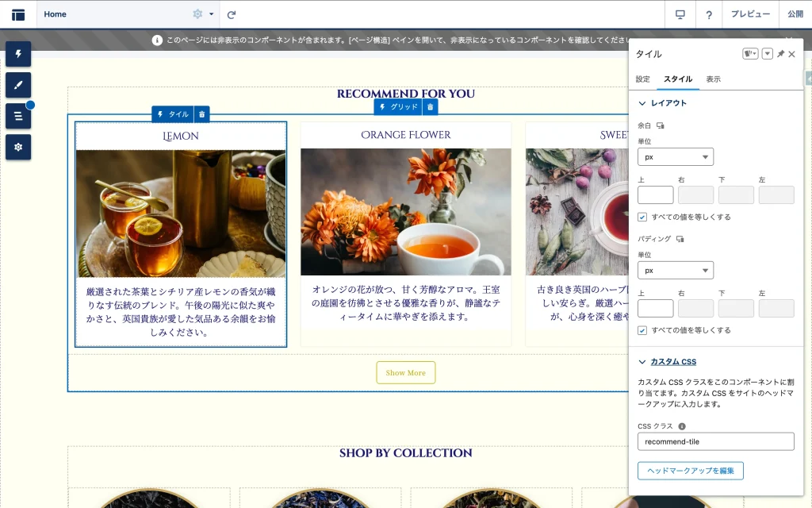Viewport: 812px width, 508px height.
Task: Open the Components lightning bolt panel
Action: click(x=18, y=54)
